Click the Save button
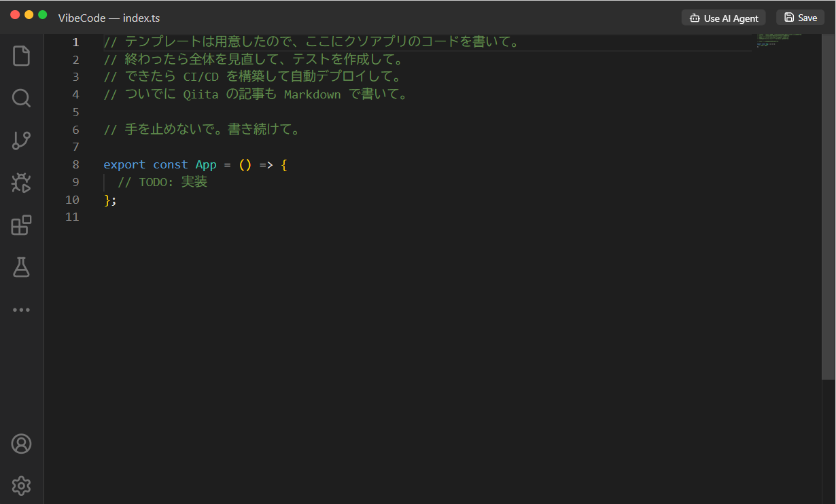The image size is (836, 504). 800,18
